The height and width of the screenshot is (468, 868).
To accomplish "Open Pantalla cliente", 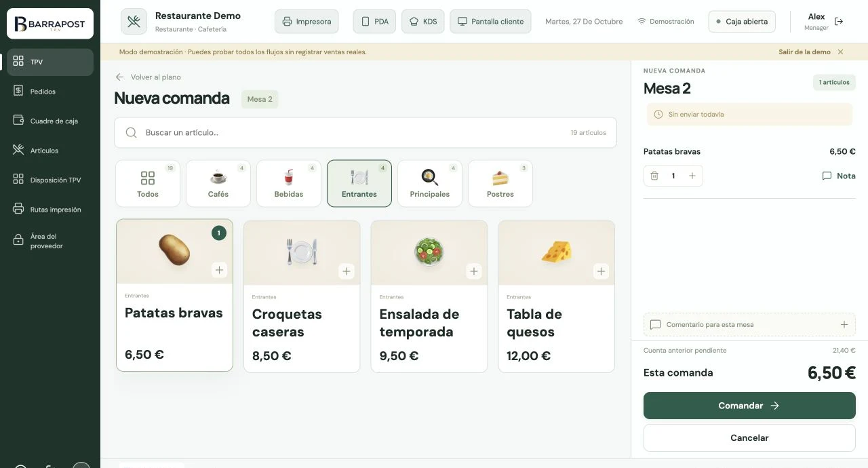I will tap(490, 22).
